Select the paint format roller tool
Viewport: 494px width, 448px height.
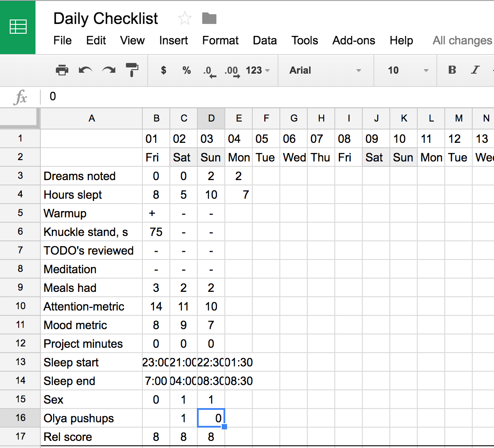point(132,70)
